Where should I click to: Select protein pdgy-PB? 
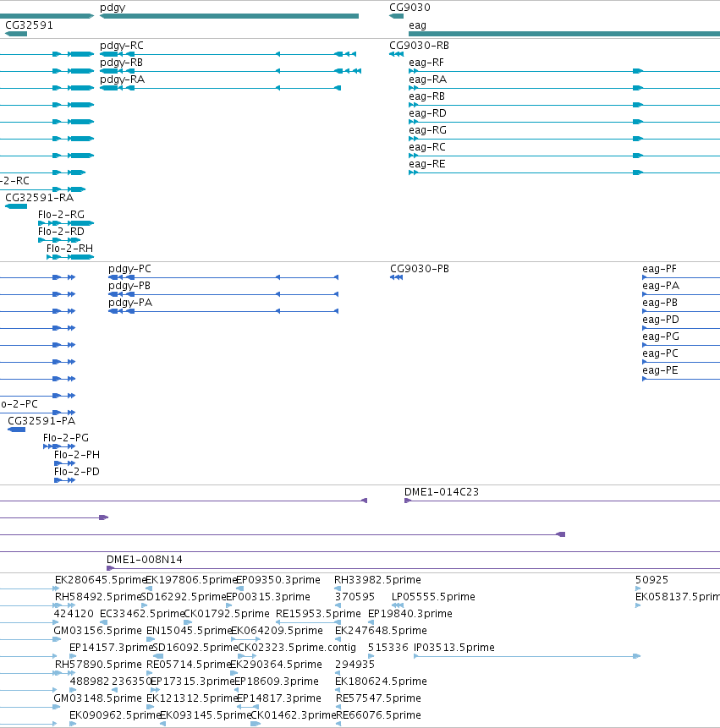pos(223,294)
